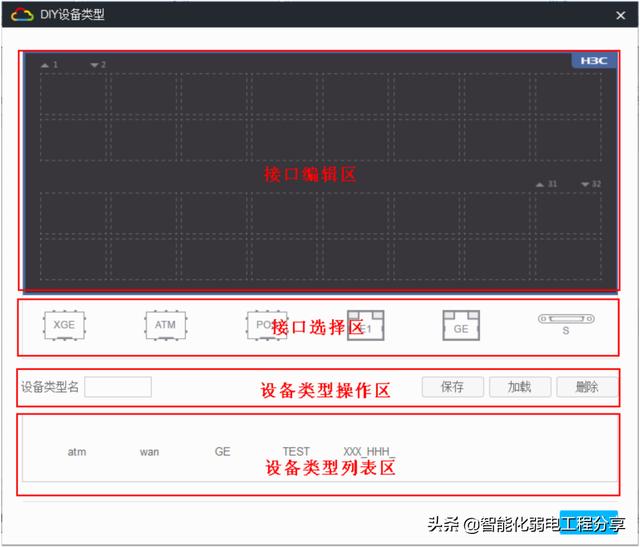This screenshot has height=547, width=640.
Task: Choose the S serial interface icon
Action: (565, 323)
